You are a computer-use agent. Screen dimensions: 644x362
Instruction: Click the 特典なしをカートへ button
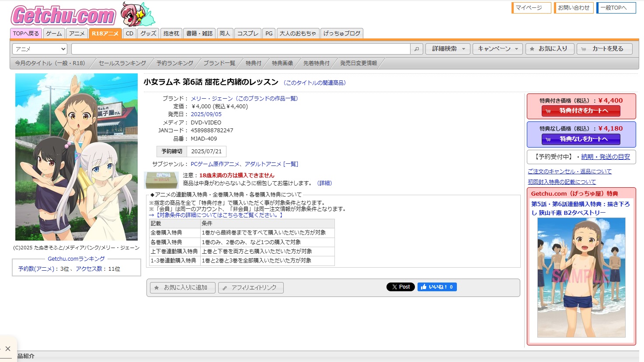point(581,139)
